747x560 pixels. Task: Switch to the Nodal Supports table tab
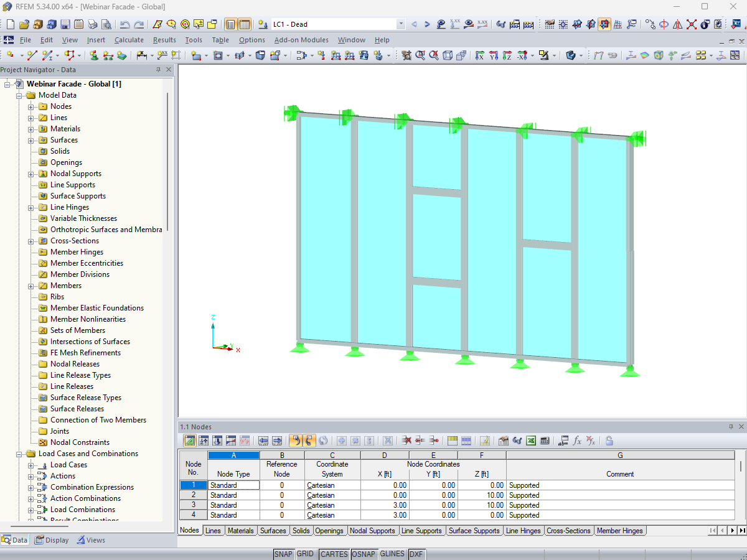tap(372, 531)
